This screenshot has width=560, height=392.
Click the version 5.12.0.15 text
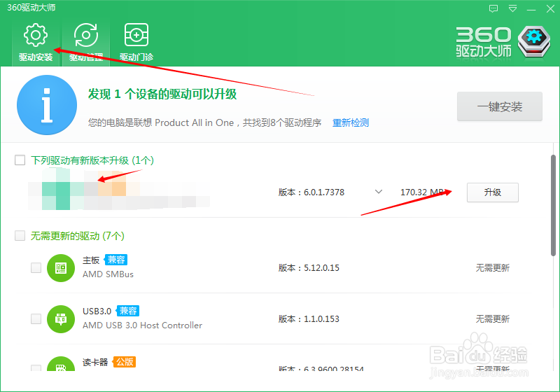tap(309, 268)
